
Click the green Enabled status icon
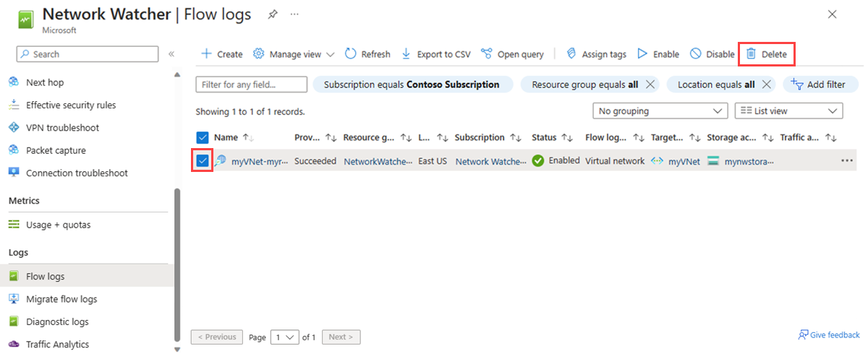(538, 160)
